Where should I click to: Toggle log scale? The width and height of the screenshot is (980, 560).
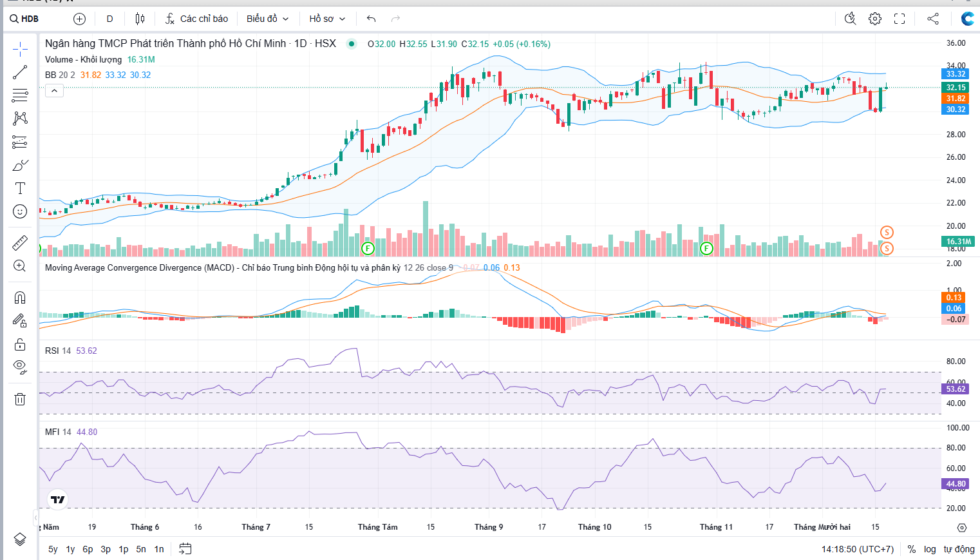[x=930, y=549]
